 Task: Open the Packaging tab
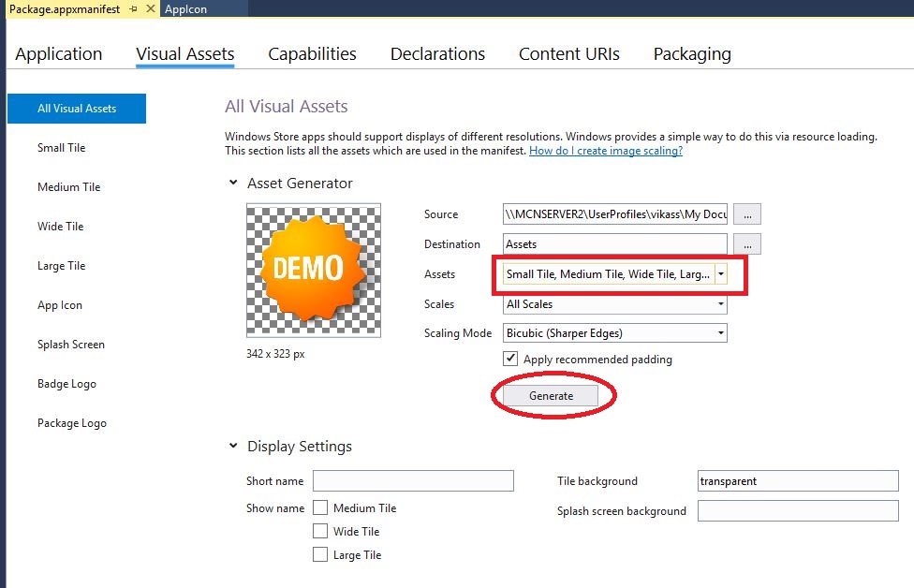click(x=692, y=54)
